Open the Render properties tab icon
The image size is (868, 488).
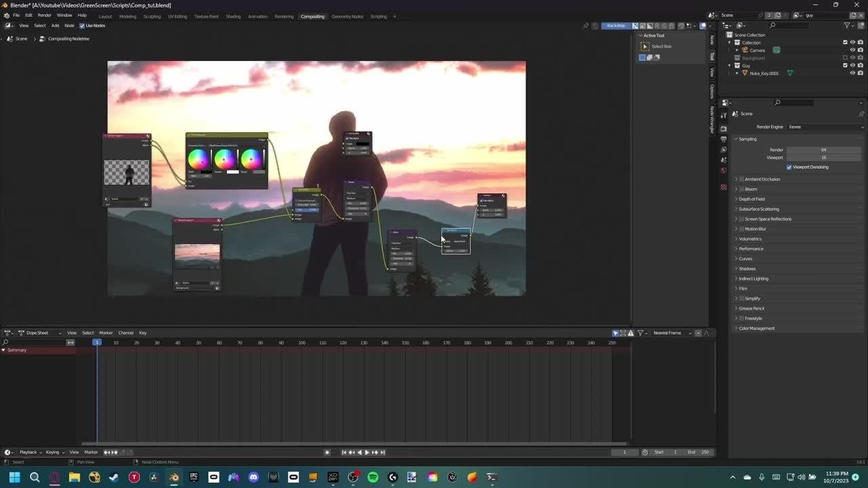click(724, 128)
